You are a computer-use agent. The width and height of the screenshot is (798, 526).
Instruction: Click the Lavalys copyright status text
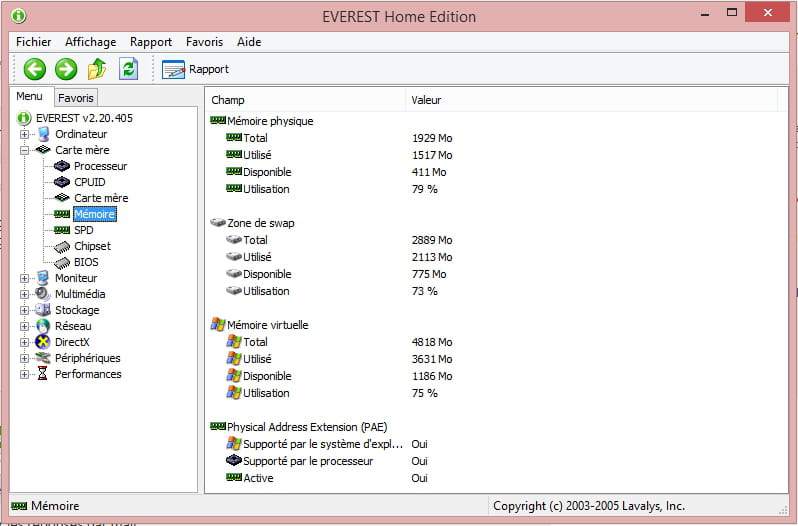589,506
